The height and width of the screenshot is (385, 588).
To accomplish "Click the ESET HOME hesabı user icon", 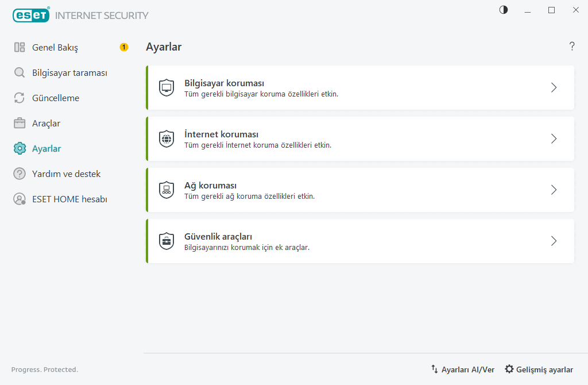I will click(x=20, y=199).
